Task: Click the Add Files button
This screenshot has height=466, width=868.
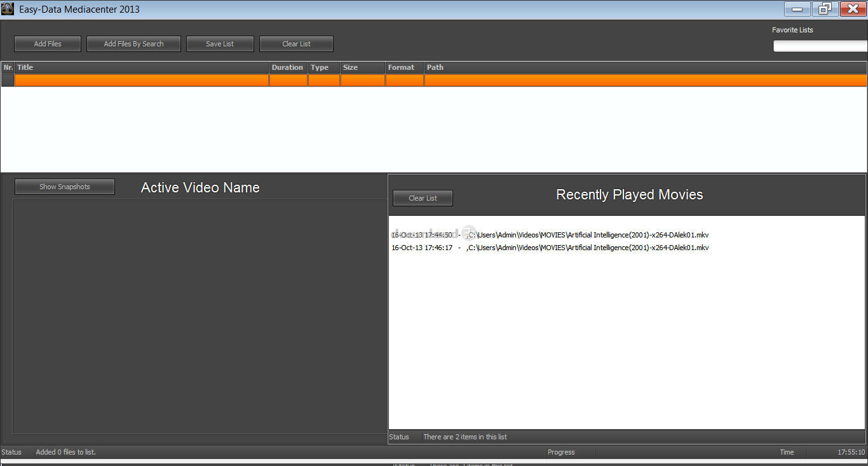Action: coord(48,44)
